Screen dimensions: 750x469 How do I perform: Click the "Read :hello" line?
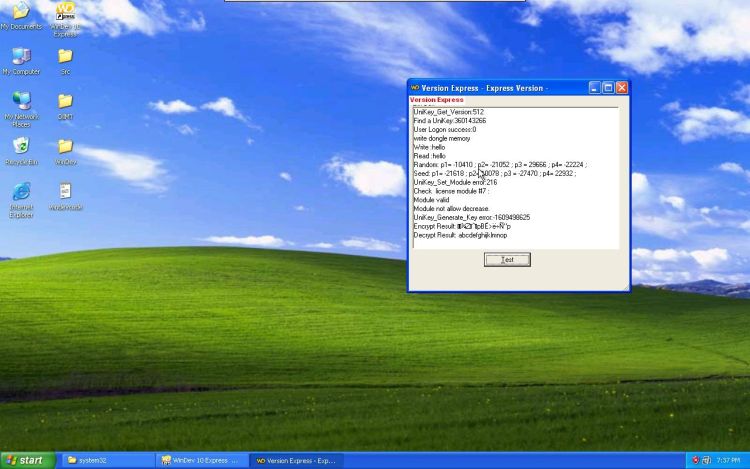[x=430, y=156]
